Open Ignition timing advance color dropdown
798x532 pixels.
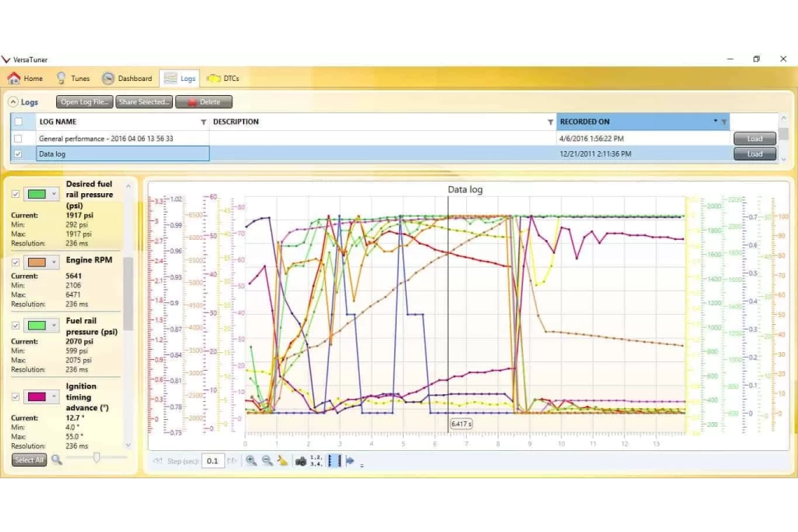tap(54, 397)
